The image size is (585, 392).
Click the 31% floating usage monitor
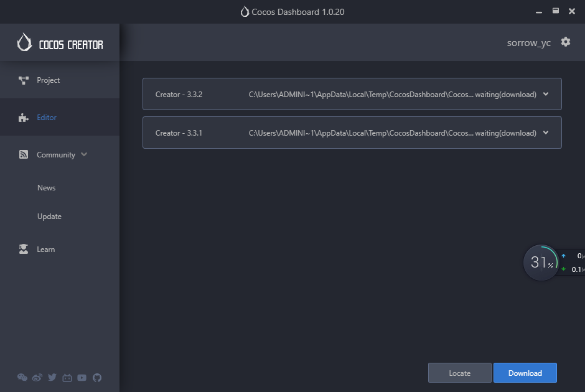point(541,263)
